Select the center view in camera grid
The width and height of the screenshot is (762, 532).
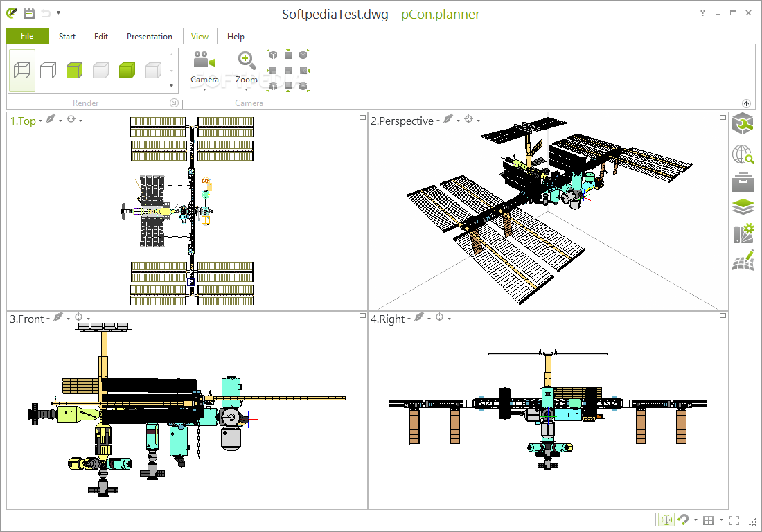(288, 71)
